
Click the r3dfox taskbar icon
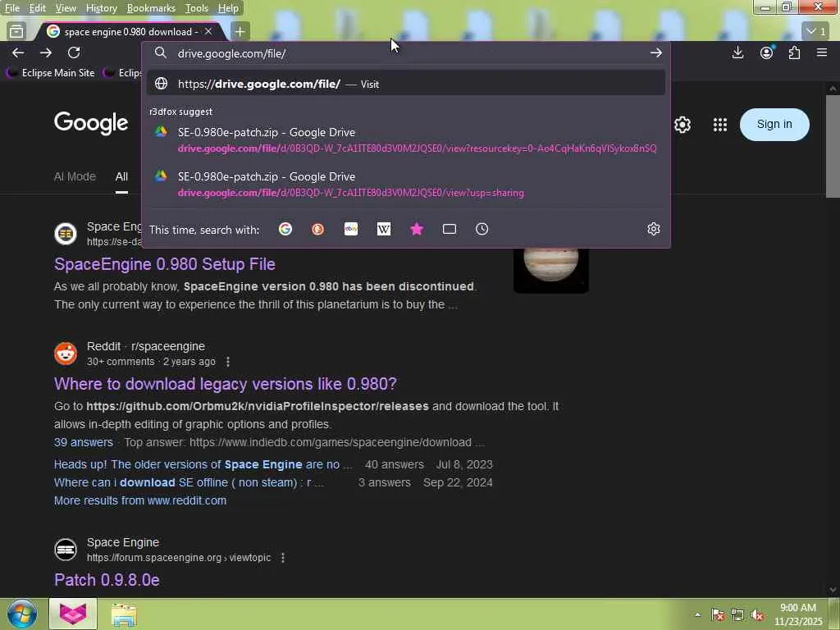pos(73,614)
